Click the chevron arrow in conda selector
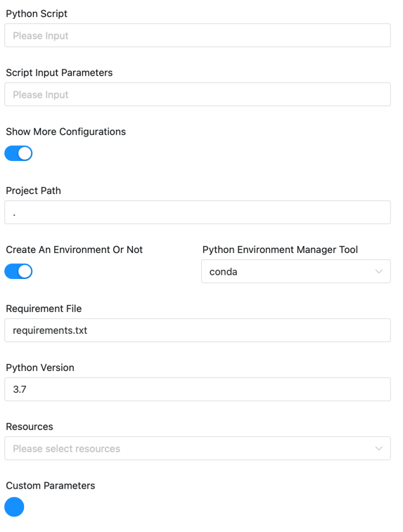 (x=378, y=271)
